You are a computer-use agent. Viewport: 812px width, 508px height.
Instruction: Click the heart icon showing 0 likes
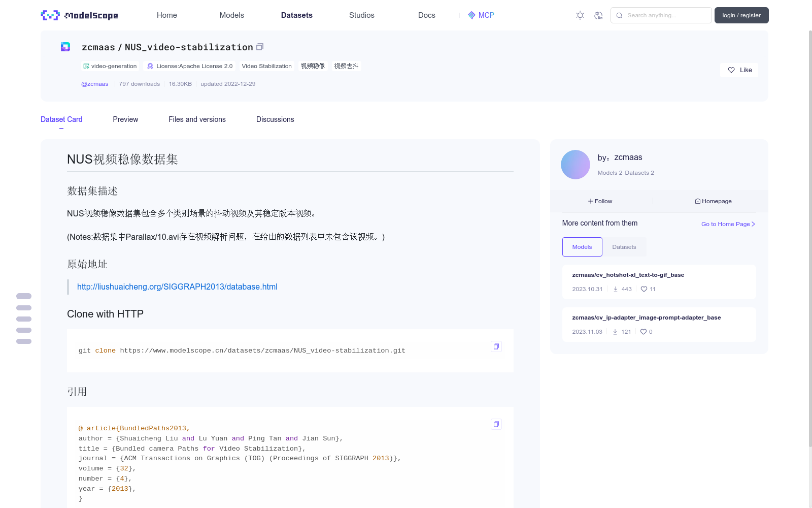point(644,332)
